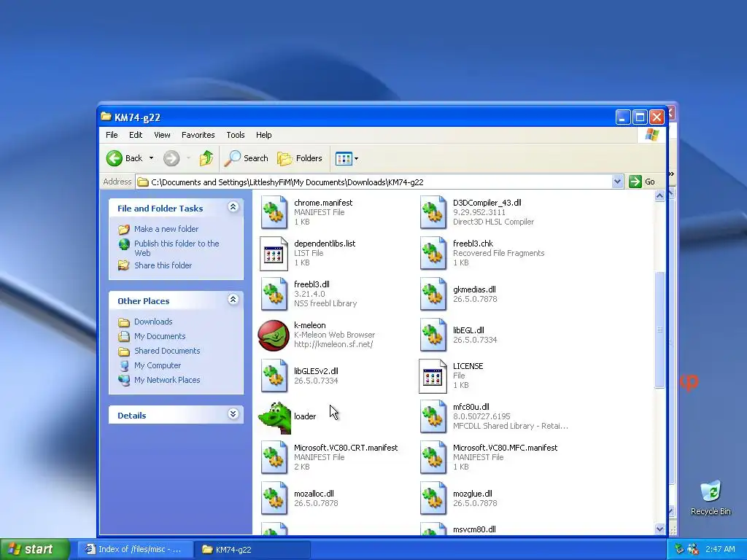Click Make a new folder link
The image size is (747, 560).
tap(166, 229)
